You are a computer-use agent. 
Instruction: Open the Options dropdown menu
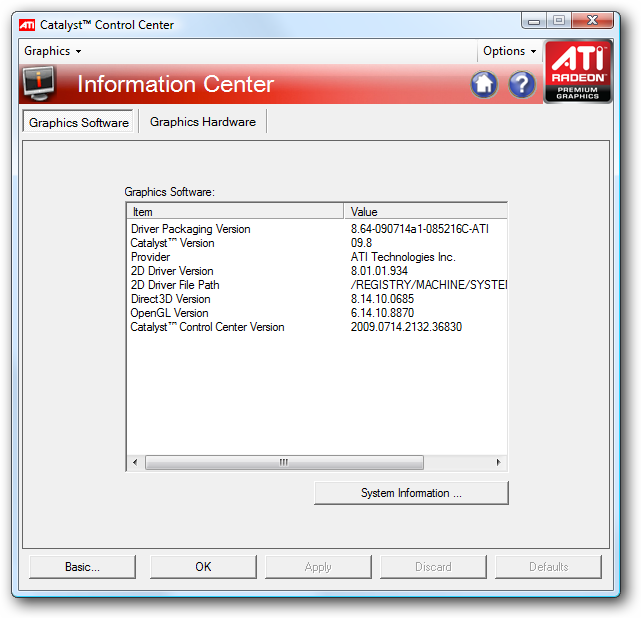509,51
